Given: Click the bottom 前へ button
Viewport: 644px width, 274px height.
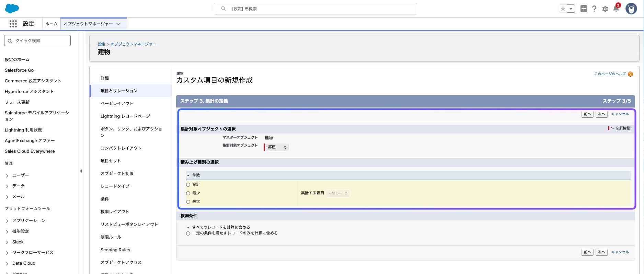Looking at the screenshot, I should coord(587,252).
